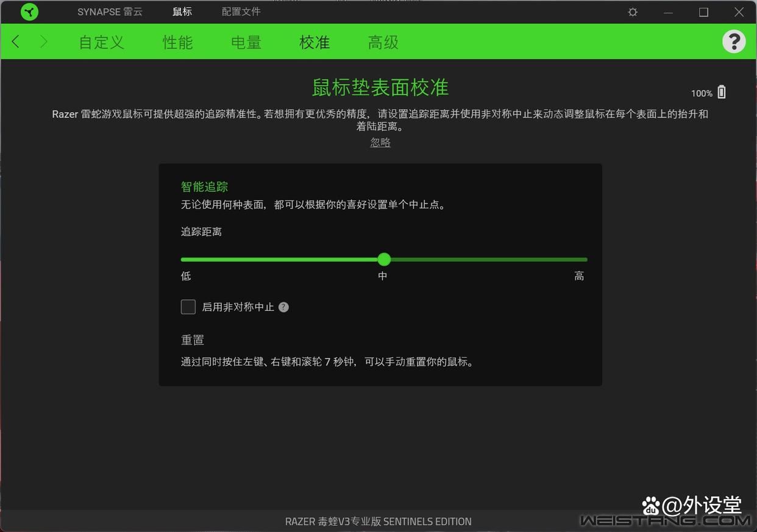View the 电量 subtab
Screen dimensions: 757x532
[x=245, y=42]
